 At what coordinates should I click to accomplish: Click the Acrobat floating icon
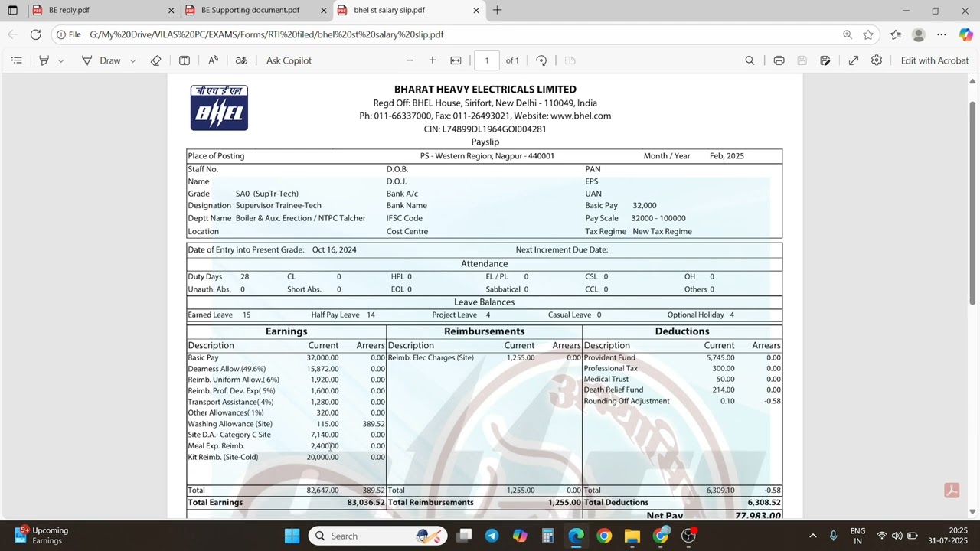952,491
